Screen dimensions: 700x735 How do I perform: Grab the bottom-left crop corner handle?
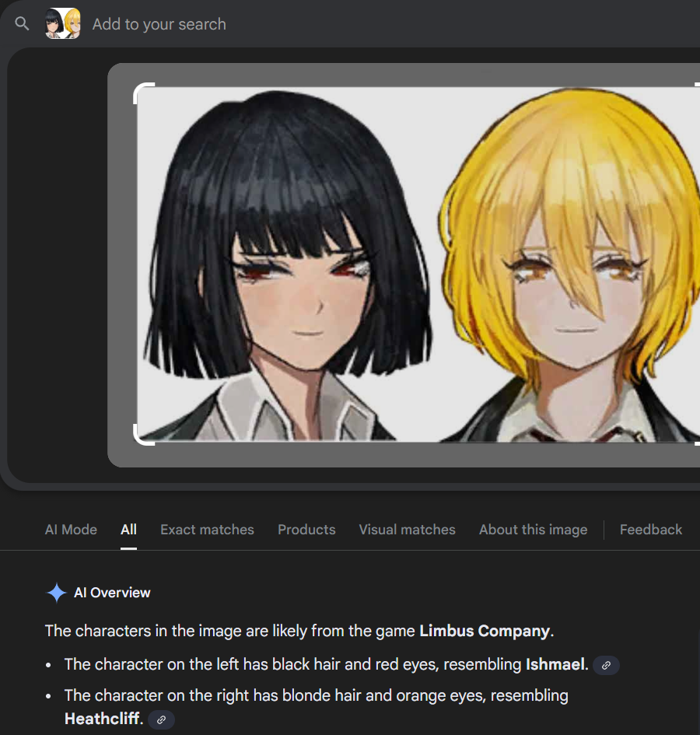(144, 435)
